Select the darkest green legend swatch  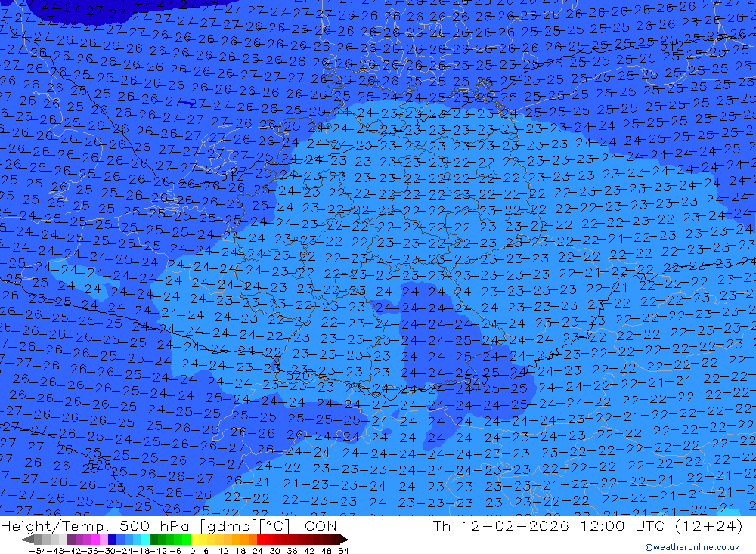[x=153, y=539]
